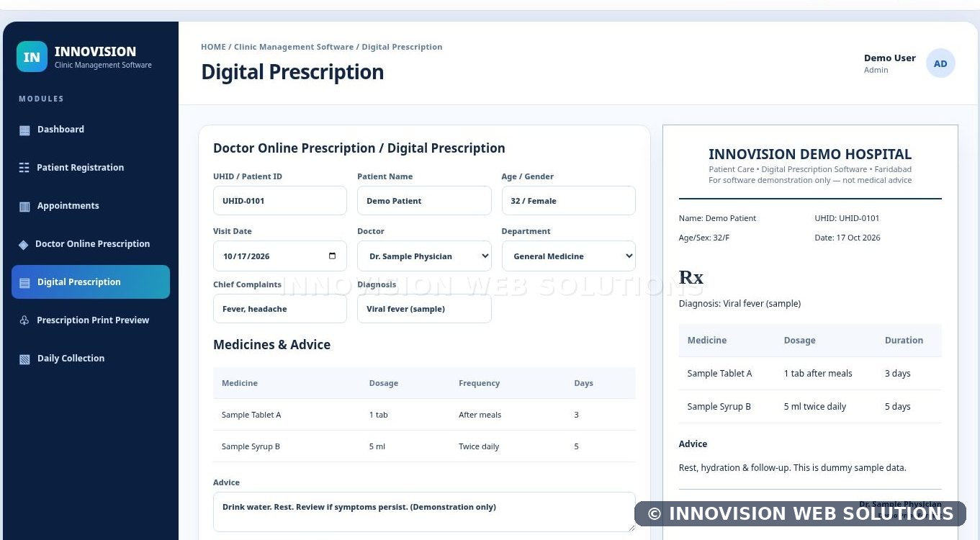Click 'Date: 17 Oct 2026' in preview
The width and height of the screenshot is (980, 540).
(848, 238)
